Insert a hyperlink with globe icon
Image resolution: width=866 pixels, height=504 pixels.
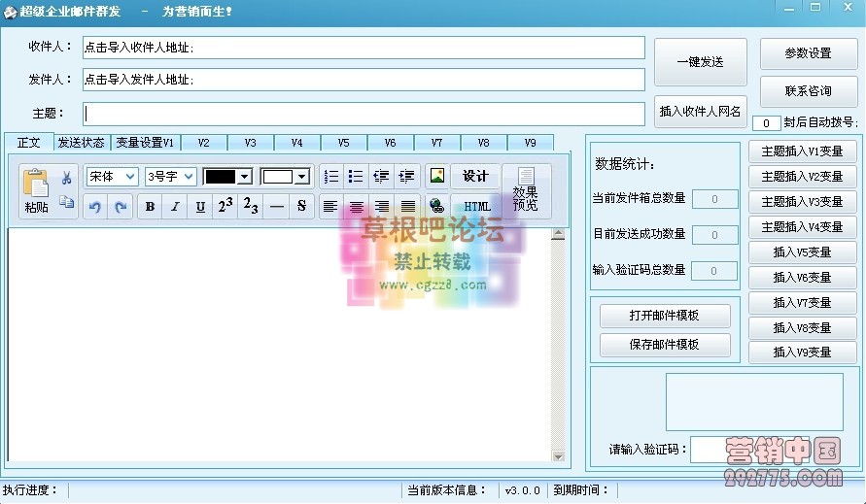[x=436, y=206]
